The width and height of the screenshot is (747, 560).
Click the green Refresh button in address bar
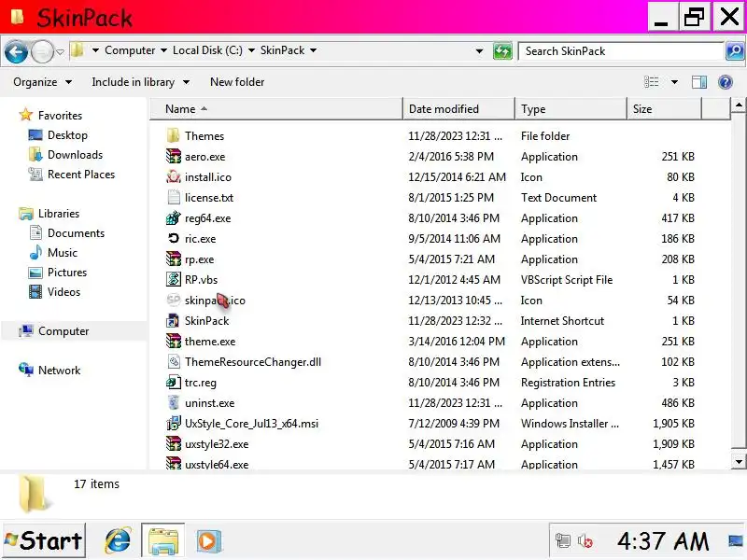(502, 51)
